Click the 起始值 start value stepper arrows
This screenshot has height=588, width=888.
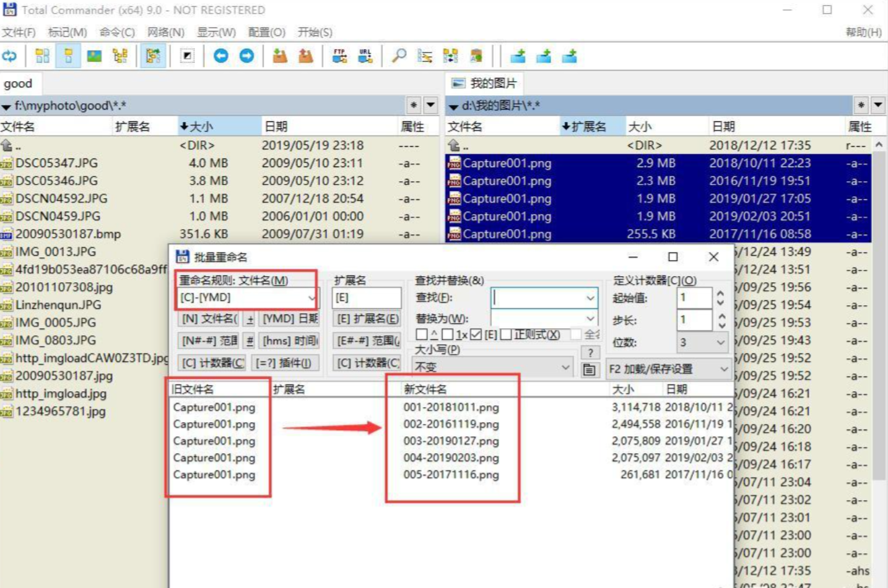click(720, 298)
